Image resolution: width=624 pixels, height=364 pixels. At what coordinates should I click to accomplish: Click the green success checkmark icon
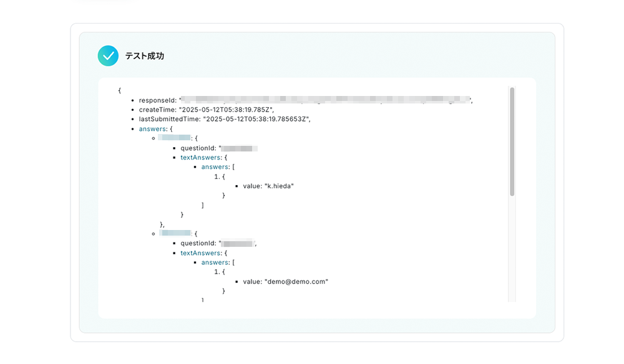coord(108,55)
